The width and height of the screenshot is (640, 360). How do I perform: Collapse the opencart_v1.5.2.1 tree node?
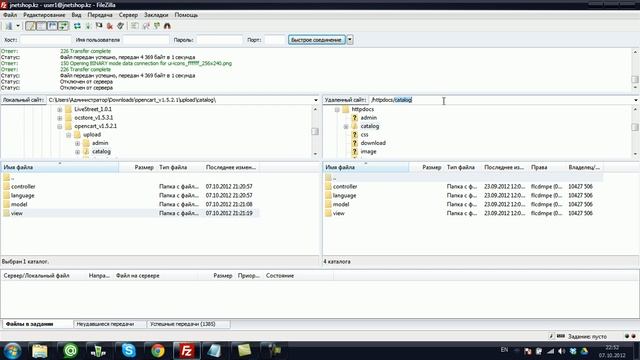coord(60,127)
